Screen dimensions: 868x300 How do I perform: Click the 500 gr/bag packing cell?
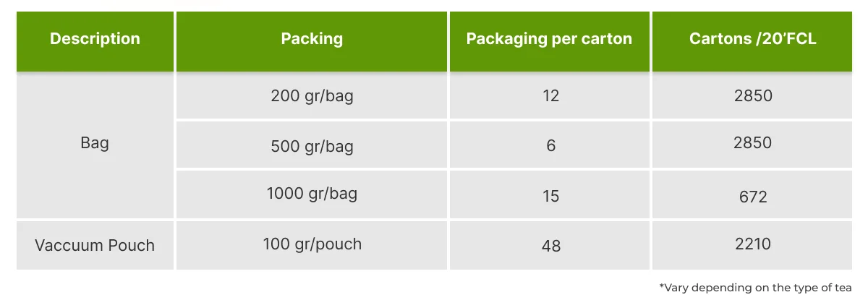click(312, 146)
